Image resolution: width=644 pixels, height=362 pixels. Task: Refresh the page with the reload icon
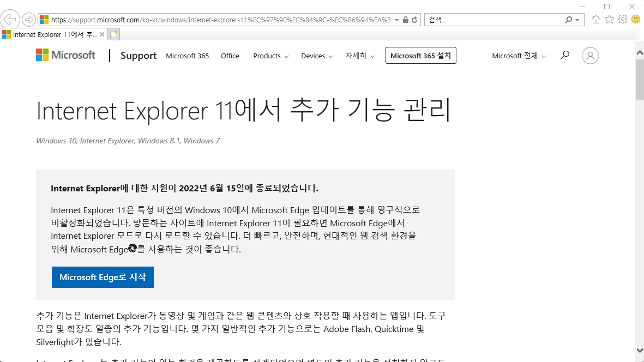point(414,20)
